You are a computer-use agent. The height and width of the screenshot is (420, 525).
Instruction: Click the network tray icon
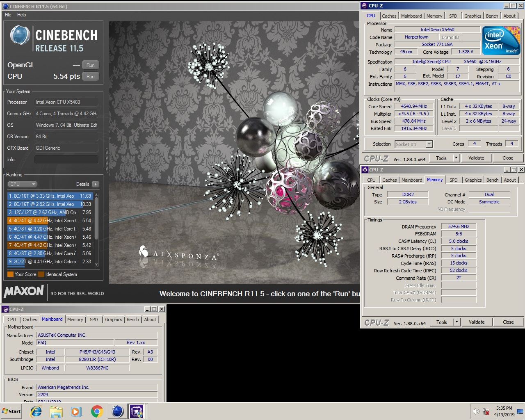coord(486,411)
